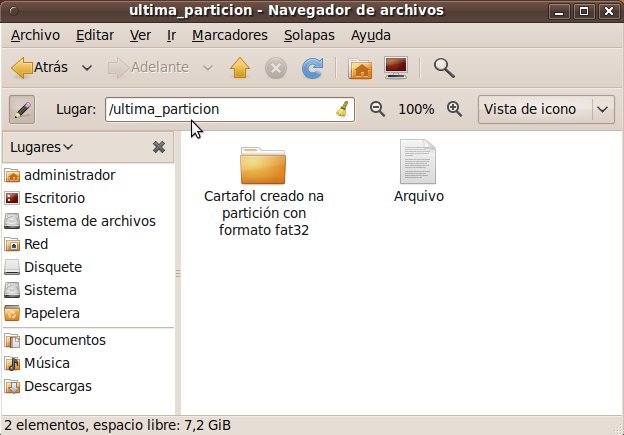Open the Archivo menu

[35, 35]
